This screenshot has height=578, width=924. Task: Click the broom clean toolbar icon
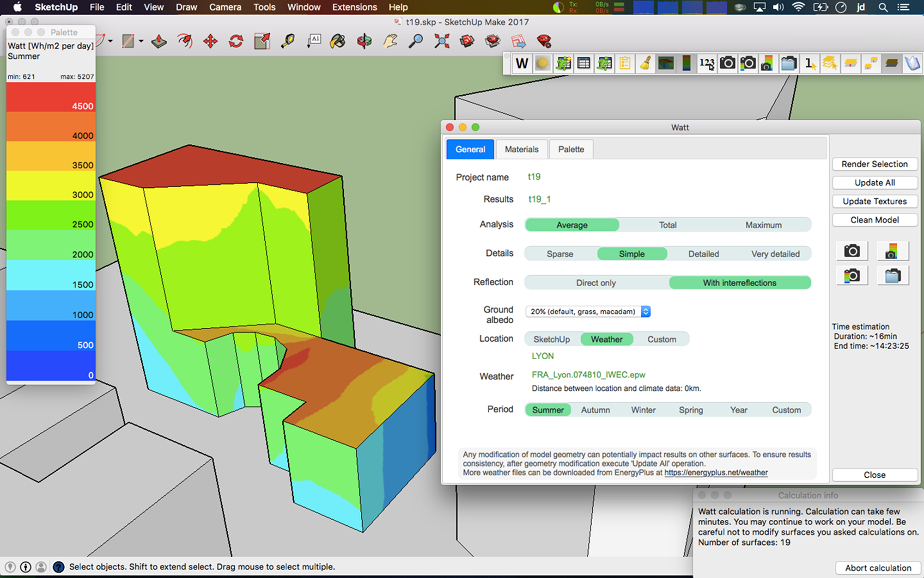pyautogui.click(x=645, y=63)
